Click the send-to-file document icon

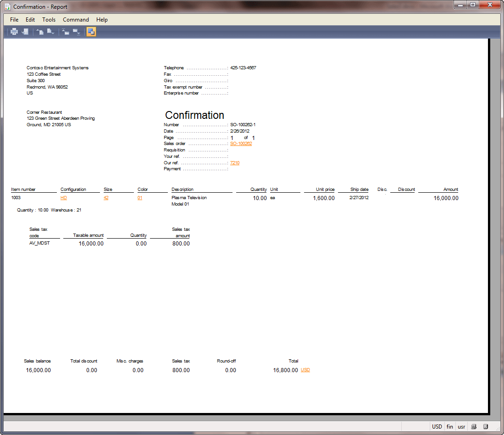[x=25, y=32]
